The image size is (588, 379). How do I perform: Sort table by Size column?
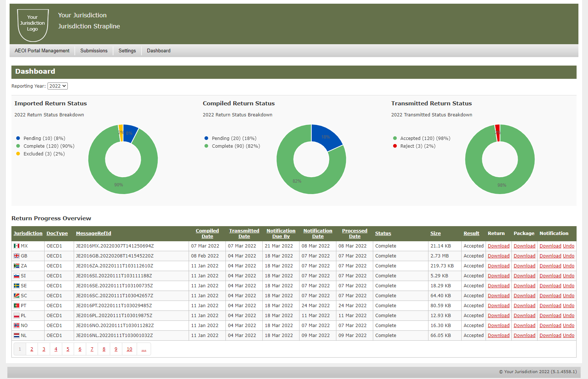coord(435,234)
